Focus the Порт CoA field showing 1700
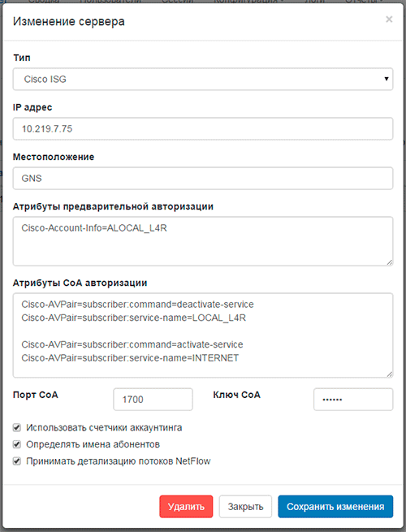Screen dimensions: 406x532 pos(153,400)
